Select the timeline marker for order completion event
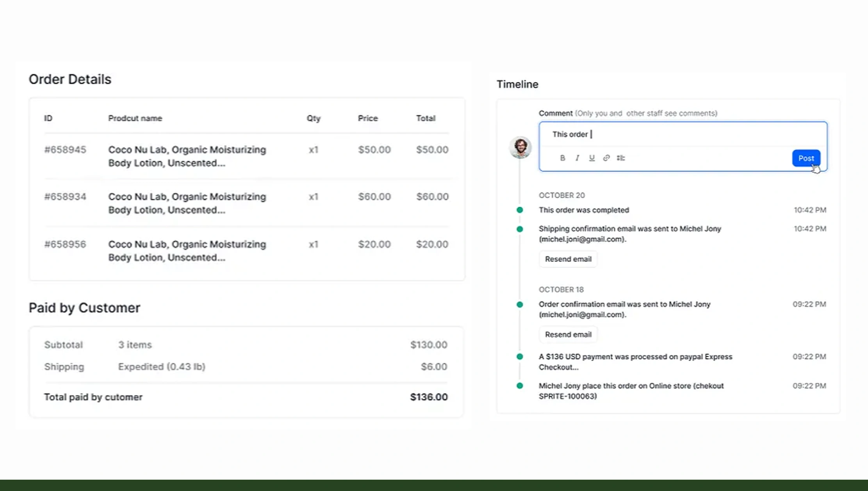Viewport: 868px width, 491px height. point(519,209)
